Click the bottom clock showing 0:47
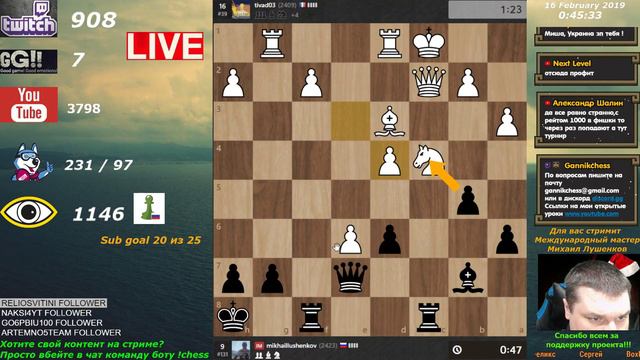The height and width of the screenshot is (360, 640). click(x=487, y=350)
